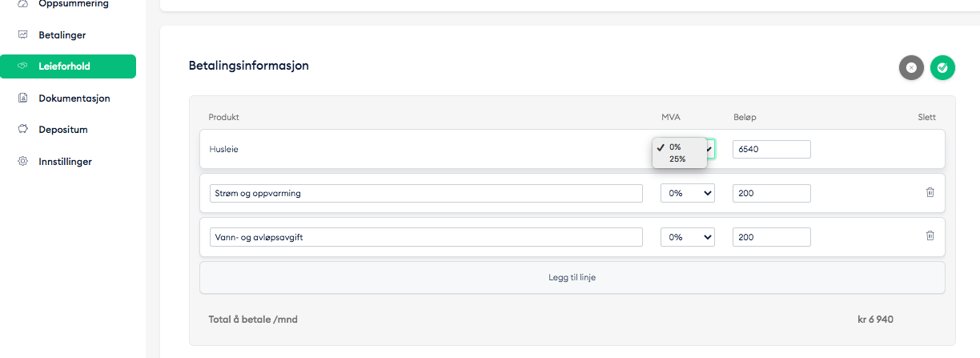Select 0% option in open MVA list
This screenshot has height=358, width=980.
(675, 147)
